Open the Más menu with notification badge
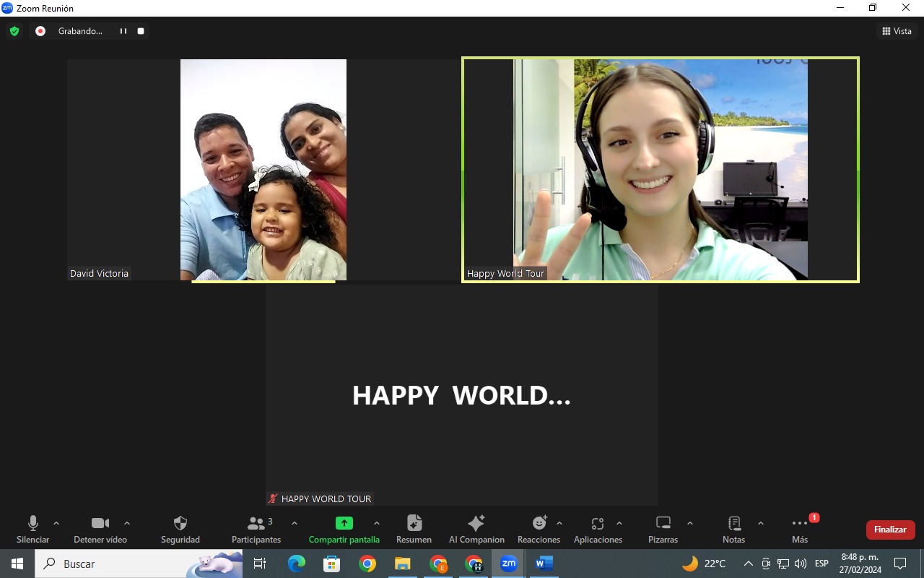Screen dimensions: 924x578 [x=800, y=530]
